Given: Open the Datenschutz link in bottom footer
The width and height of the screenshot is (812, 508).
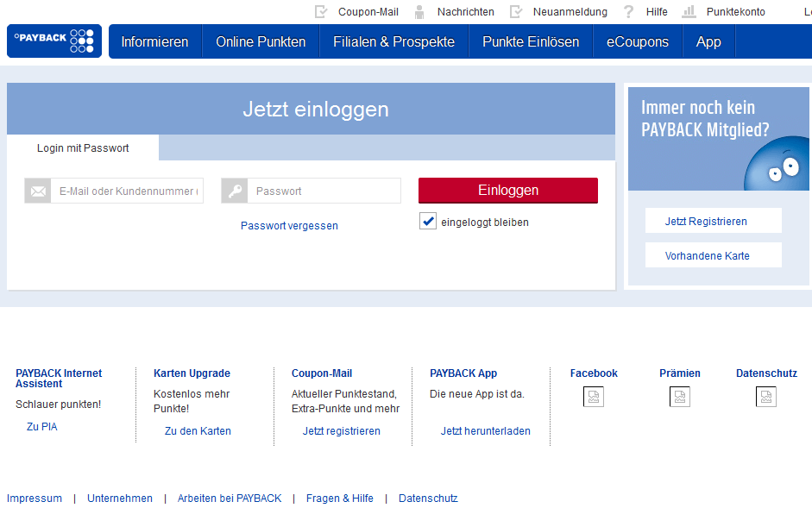Looking at the screenshot, I should (x=428, y=499).
